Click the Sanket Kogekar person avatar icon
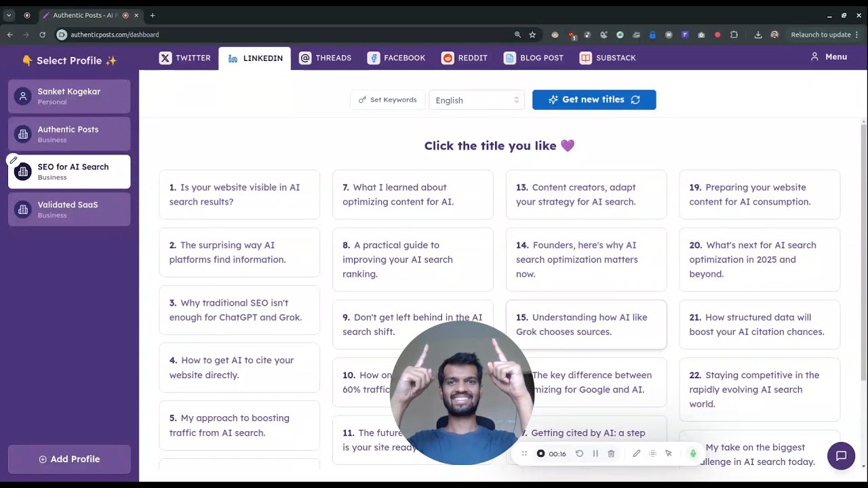Viewport: 868px width, 488px height. click(x=23, y=96)
